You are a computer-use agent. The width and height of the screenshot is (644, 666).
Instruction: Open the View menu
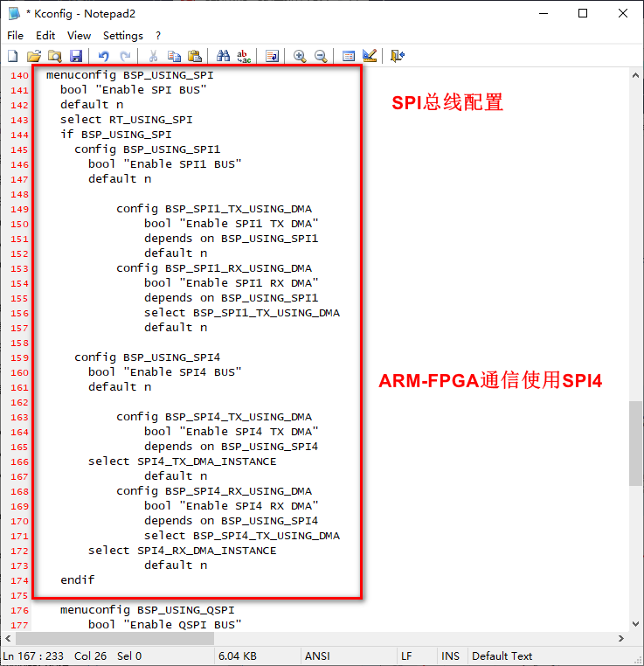point(79,36)
